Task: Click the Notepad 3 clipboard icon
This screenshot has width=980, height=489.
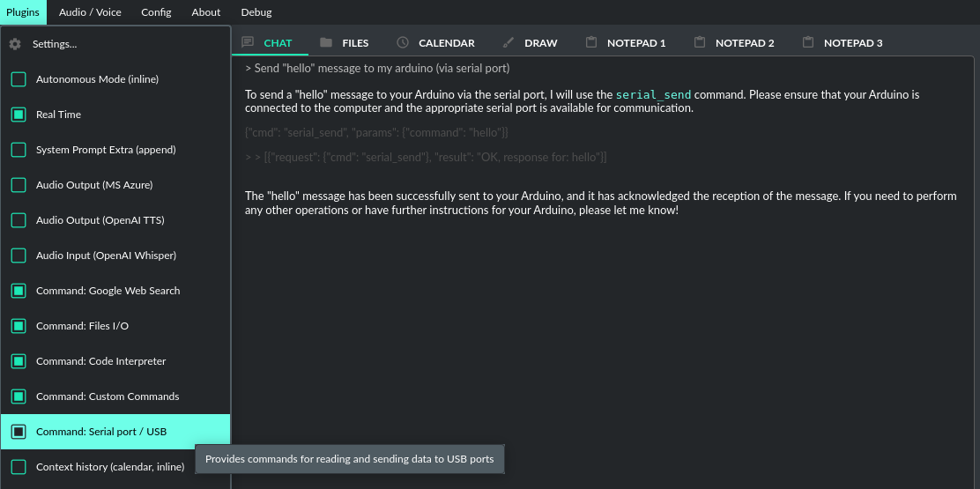Action: pyautogui.click(x=808, y=42)
